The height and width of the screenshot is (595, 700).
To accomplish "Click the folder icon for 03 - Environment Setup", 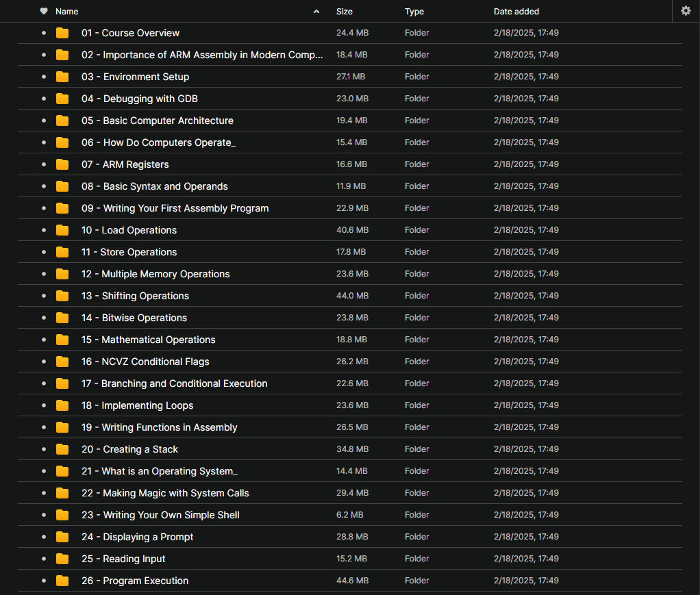I will pos(62,77).
